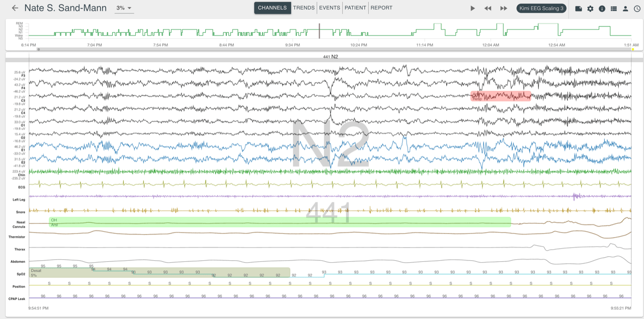Open the PATIENT tab
The image size is (644, 319).
tap(355, 8)
